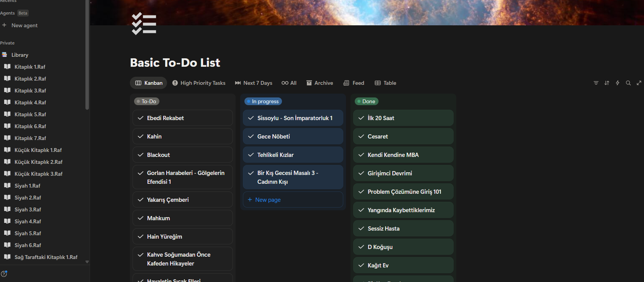Toggle checkmark on Gece Nöbeti card

click(x=251, y=137)
